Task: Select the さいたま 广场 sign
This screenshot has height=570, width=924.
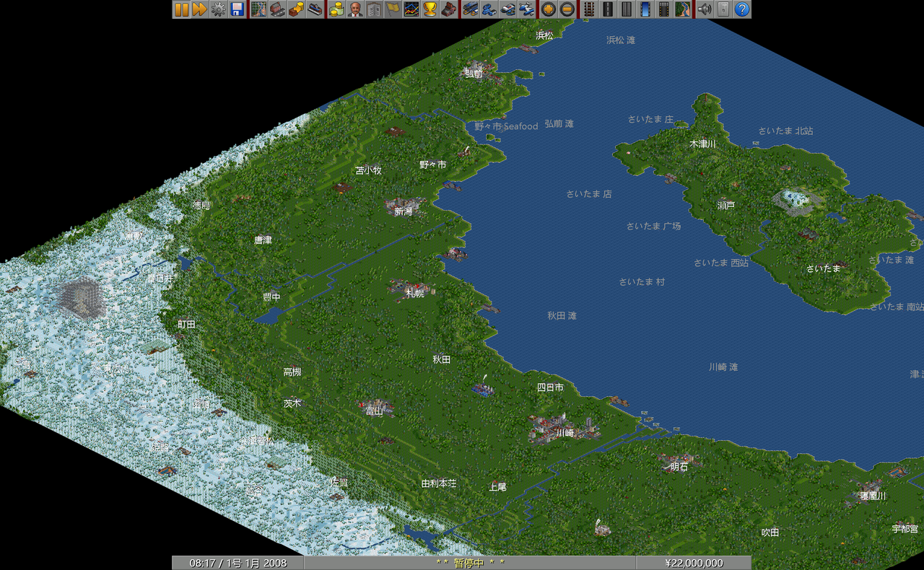Action: (x=653, y=226)
